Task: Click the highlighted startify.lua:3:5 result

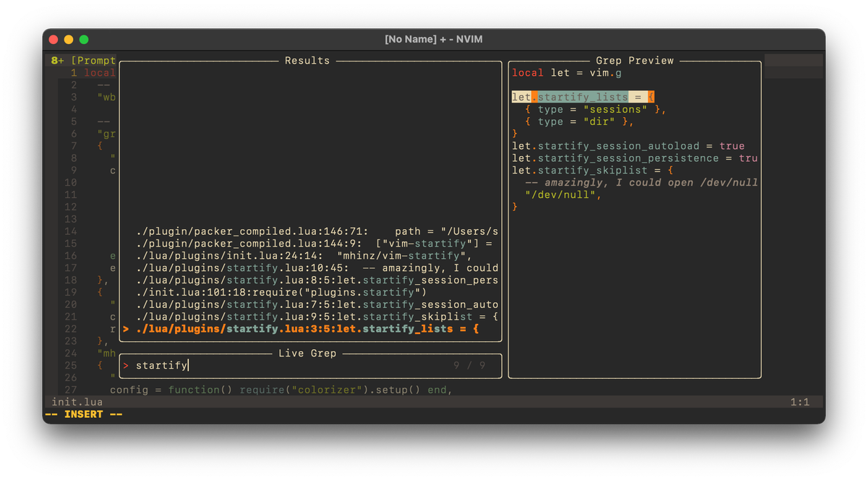Action: (307, 330)
